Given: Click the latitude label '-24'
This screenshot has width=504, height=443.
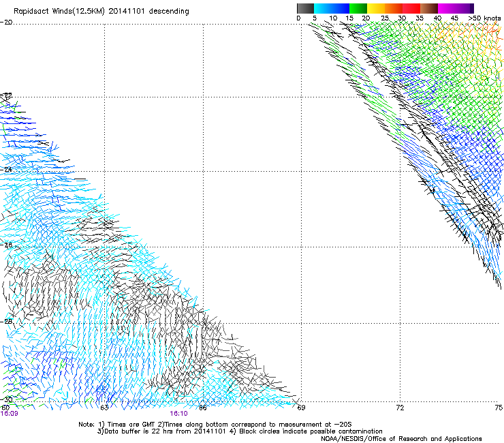Looking at the screenshot, I should click(6, 170).
